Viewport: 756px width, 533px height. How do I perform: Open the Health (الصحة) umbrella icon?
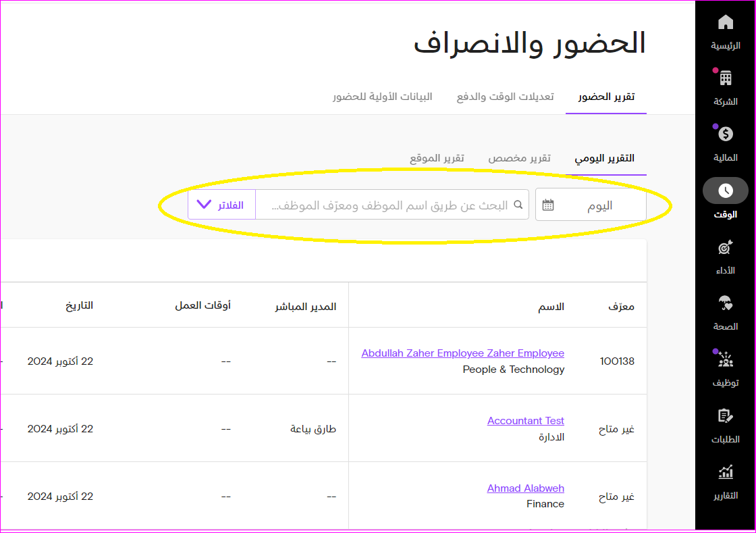[x=726, y=304]
